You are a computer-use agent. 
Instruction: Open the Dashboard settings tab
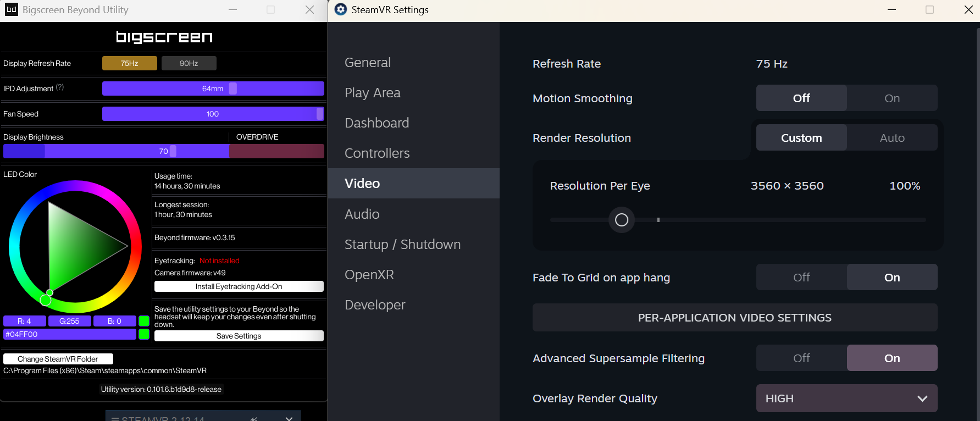tap(414, 123)
